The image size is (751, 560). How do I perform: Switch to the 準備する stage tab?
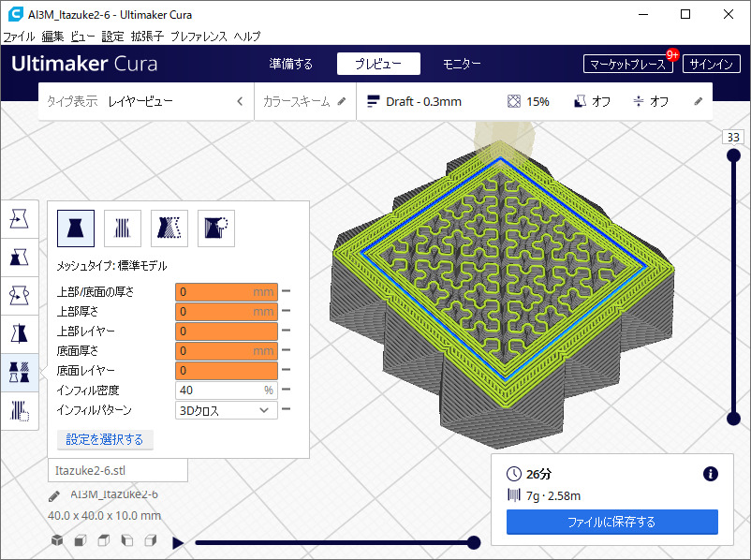coord(290,64)
